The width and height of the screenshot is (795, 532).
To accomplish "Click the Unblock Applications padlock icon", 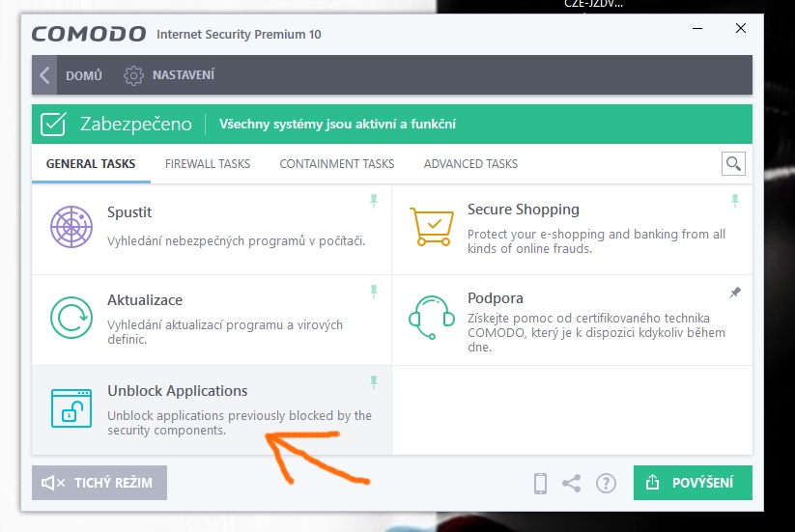I will [71, 408].
